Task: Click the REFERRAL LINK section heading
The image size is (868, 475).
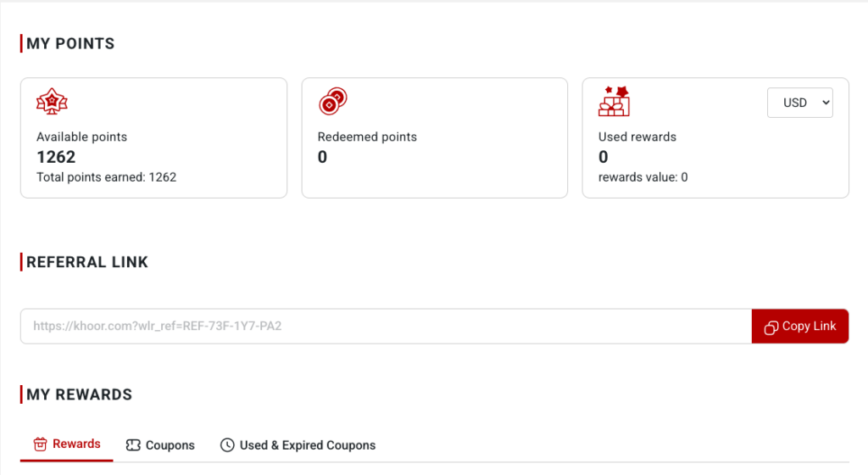Action: (87, 262)
